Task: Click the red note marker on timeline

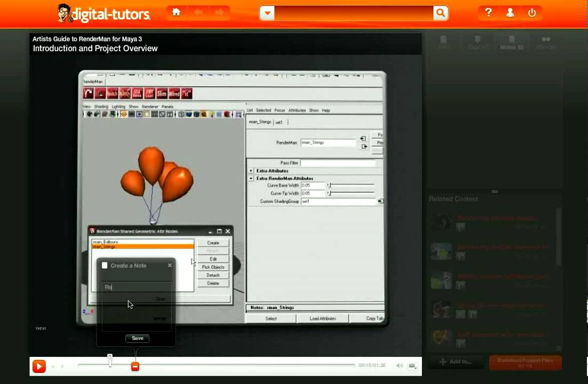Action: pos(135,366)
